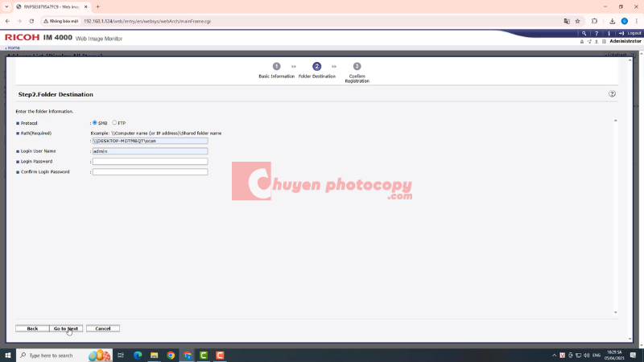
Task: Select the SMB protocol radio button
Action: click(x=95, y=123)
